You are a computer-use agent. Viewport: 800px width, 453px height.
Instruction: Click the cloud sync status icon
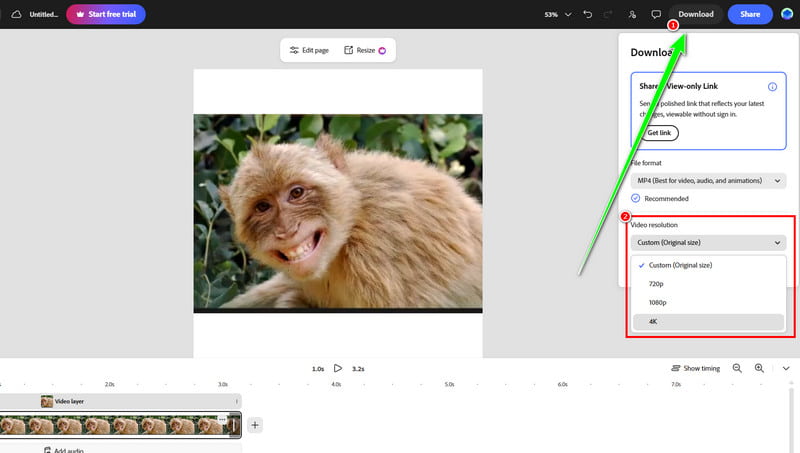(16, 14)
